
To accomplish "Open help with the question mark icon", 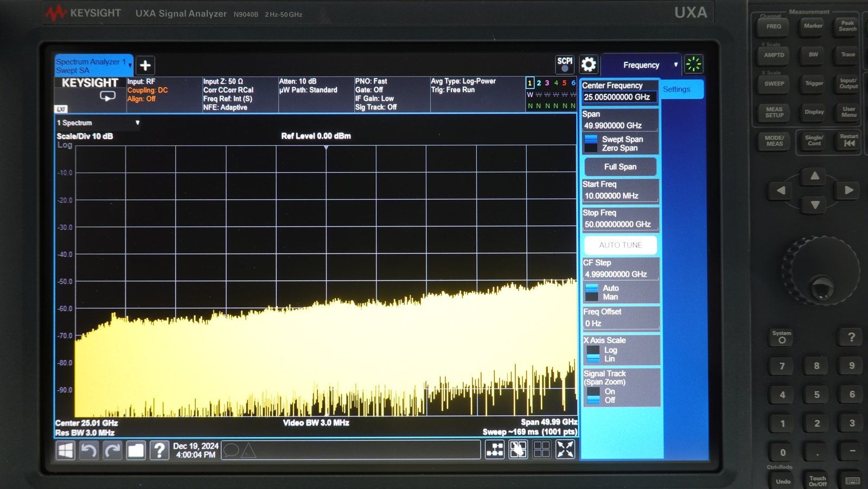I will point(159,450).
